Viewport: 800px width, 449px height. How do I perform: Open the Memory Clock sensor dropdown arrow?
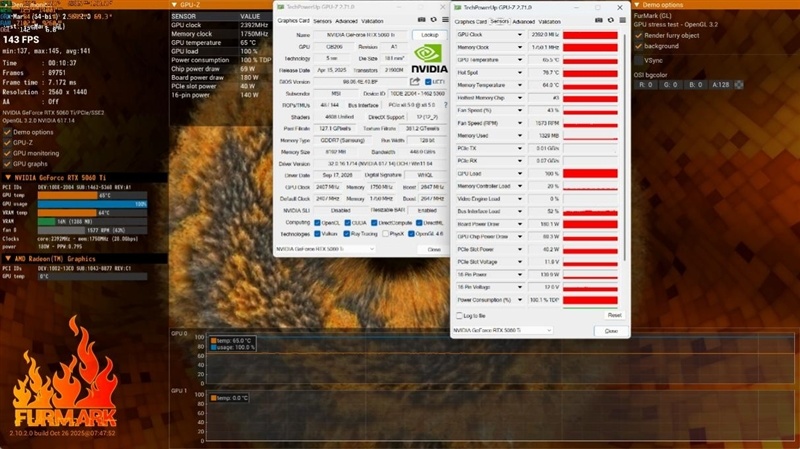519,47
